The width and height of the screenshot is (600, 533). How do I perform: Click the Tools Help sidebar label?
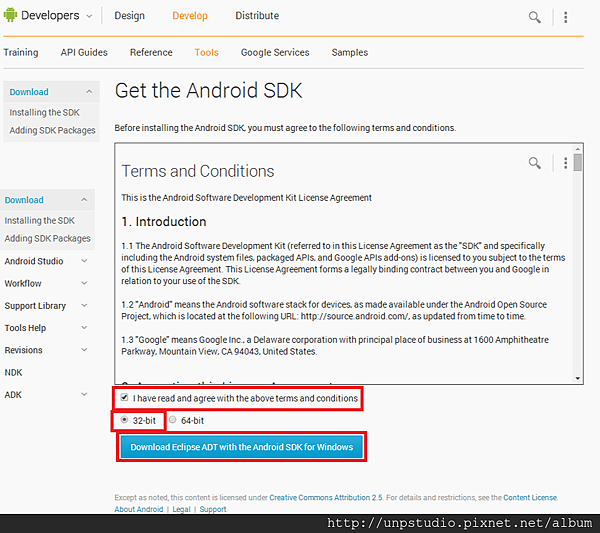[25, 328]
